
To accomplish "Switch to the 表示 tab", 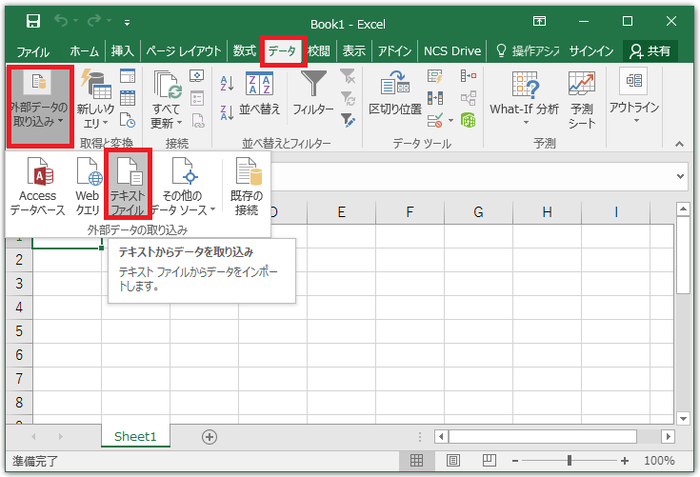I will 354,51.
